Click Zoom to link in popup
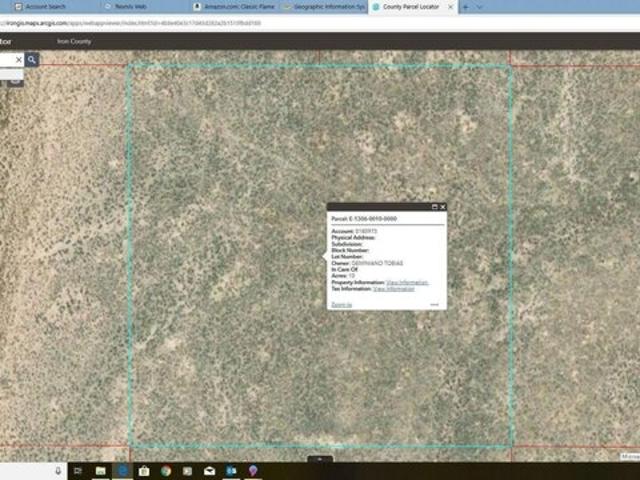Screen dimensions: 640x480 [x=341, y=304]
